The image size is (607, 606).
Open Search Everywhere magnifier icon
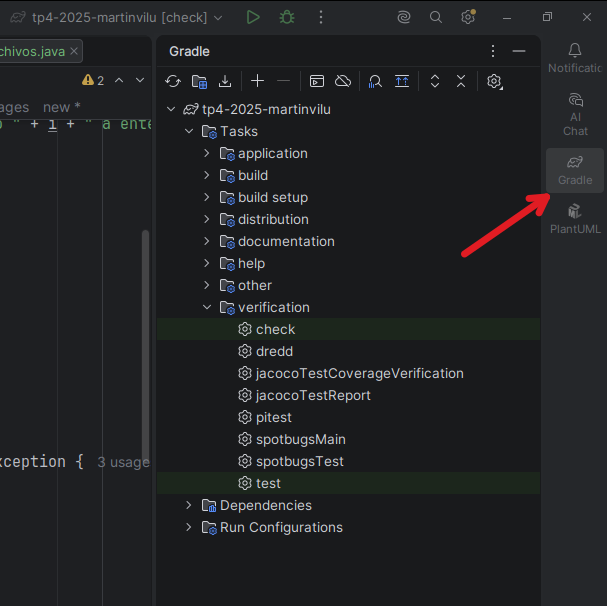point(436,17)
